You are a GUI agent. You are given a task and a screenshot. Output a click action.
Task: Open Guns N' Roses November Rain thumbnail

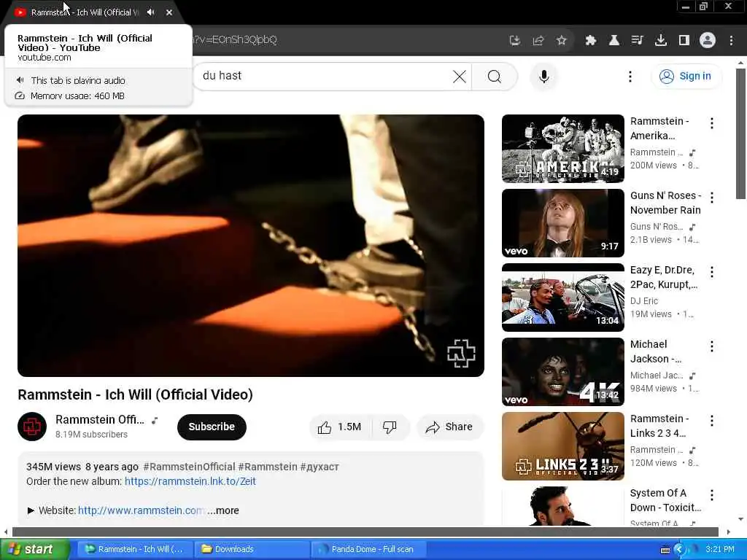(x=562, y=223)
